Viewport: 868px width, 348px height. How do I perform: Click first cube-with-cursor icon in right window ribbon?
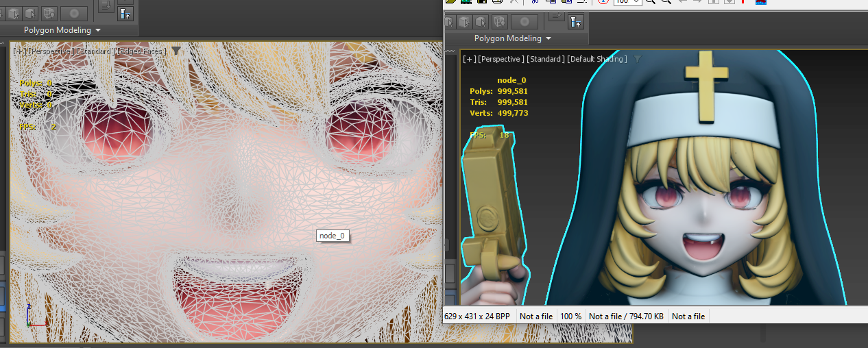[x=450, y=21]
